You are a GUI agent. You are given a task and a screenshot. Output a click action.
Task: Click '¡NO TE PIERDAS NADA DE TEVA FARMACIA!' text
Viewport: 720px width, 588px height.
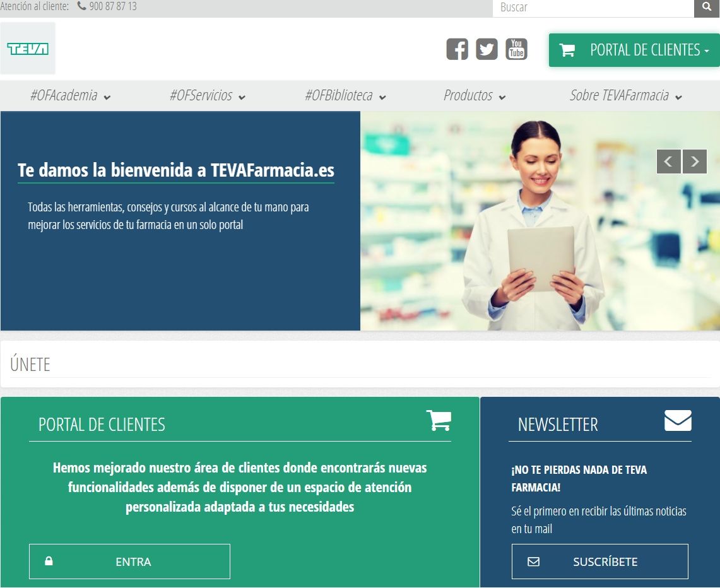(579, 478)
